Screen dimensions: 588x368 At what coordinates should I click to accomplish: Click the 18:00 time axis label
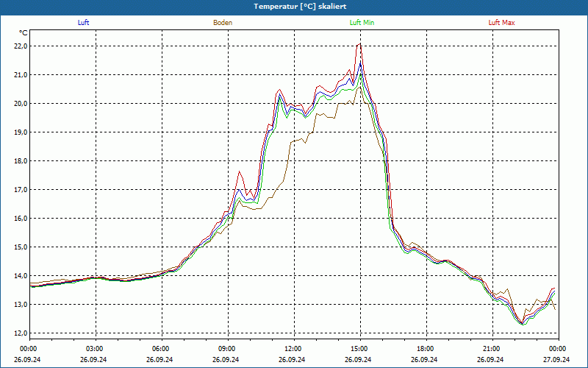click(427, 349)
